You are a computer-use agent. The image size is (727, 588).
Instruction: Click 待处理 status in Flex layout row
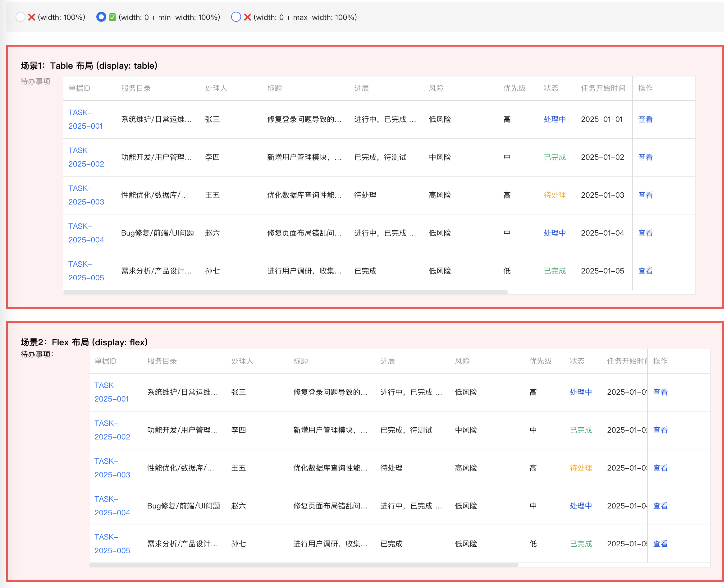580,468
